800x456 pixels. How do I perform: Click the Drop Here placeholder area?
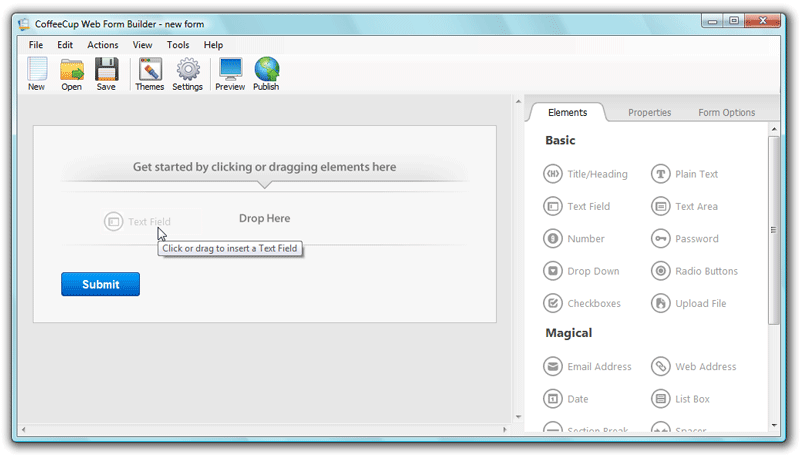(264, 218)
